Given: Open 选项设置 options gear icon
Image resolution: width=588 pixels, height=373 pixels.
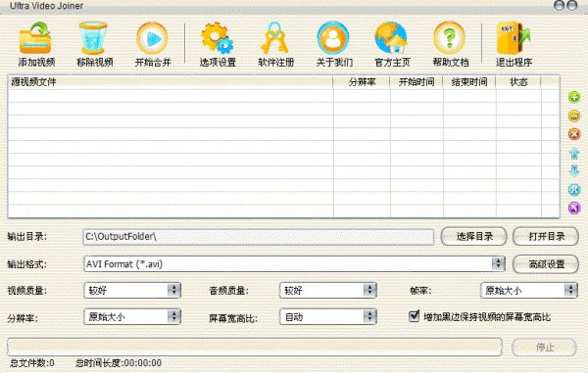Looking at the screenshot, I should click(217, 38).
